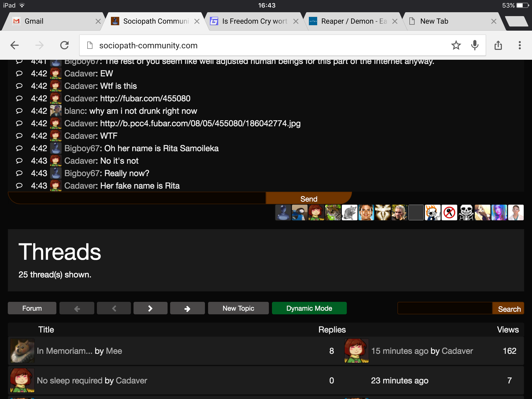Click the last-poster avatar beside "15 minutes ago"
Screen dimensions: 532x399
coord(357,351)
